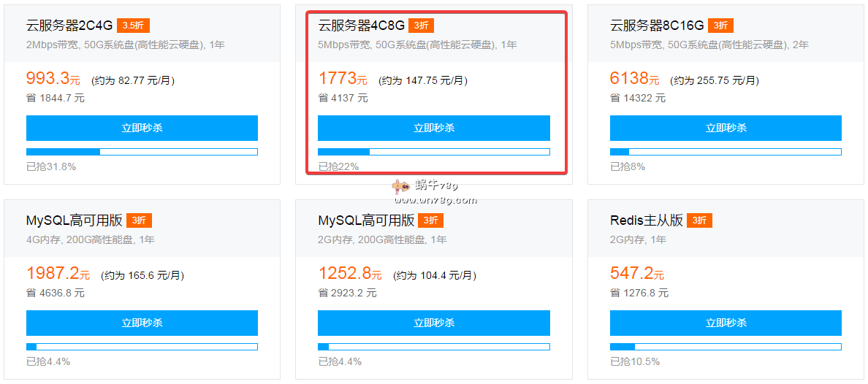Hit 立即秒杀 for Redis主从版
The height and width of the screenshot is (384, 868).
coord(726,323)
